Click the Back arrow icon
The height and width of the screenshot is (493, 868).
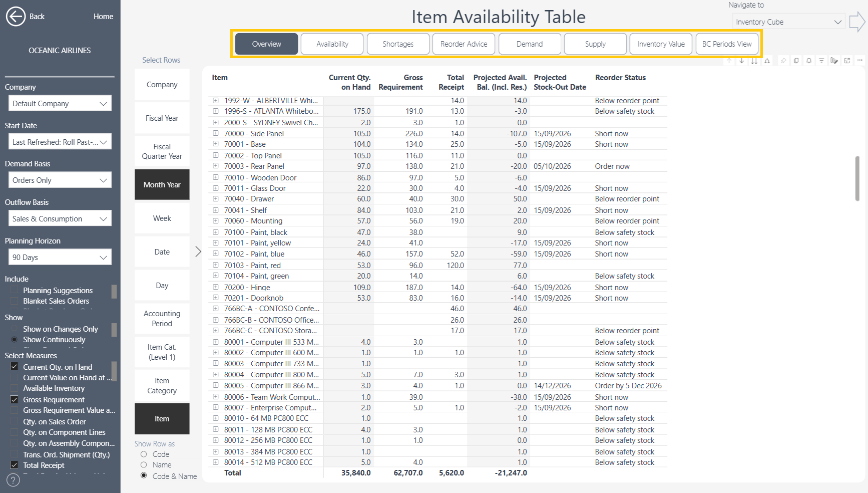pos(16,17)
